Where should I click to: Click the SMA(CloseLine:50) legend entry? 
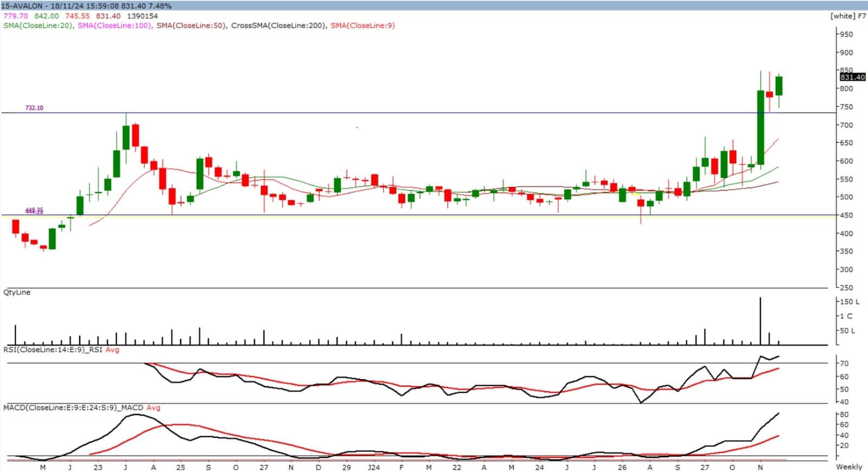point(191,25)
